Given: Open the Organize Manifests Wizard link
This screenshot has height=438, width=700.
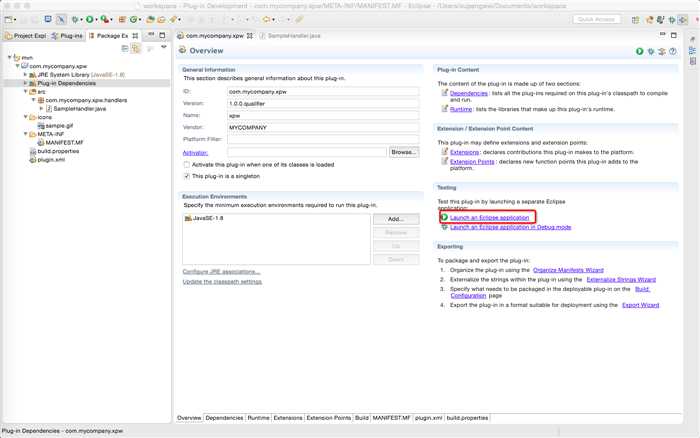Looking at the screenshot, I should [x=568, y=270].
